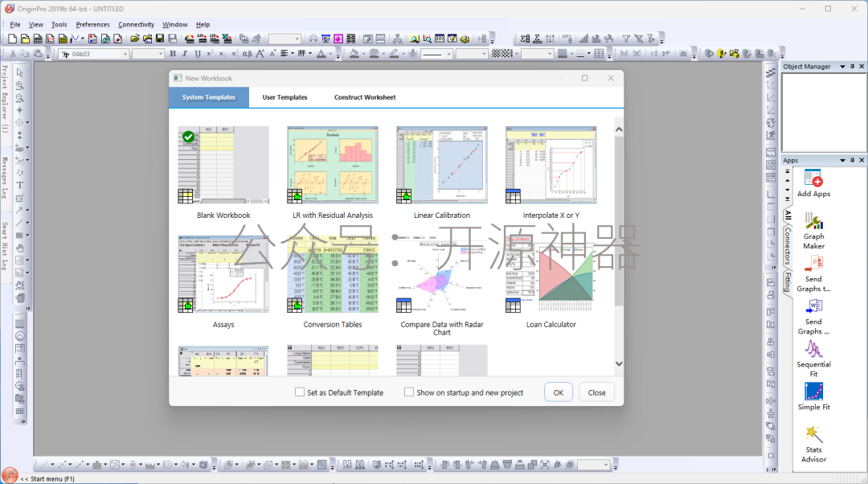Create a new project from toolbar

[12, 39]
